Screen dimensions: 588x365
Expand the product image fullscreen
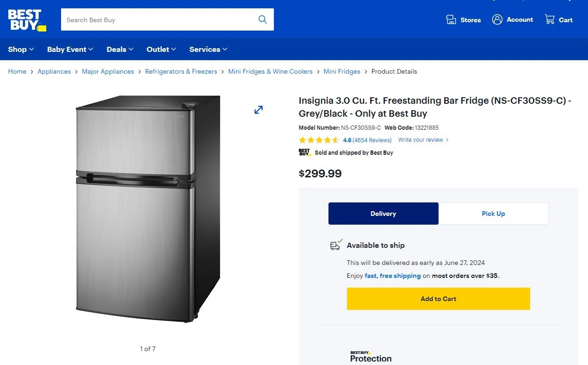click(x=259, y=110)
